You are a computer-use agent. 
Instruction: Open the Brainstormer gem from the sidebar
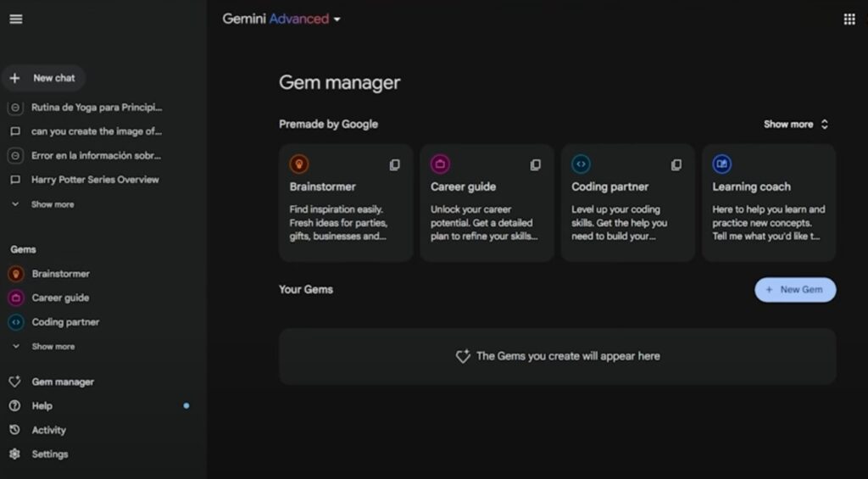tap(60, 274)
